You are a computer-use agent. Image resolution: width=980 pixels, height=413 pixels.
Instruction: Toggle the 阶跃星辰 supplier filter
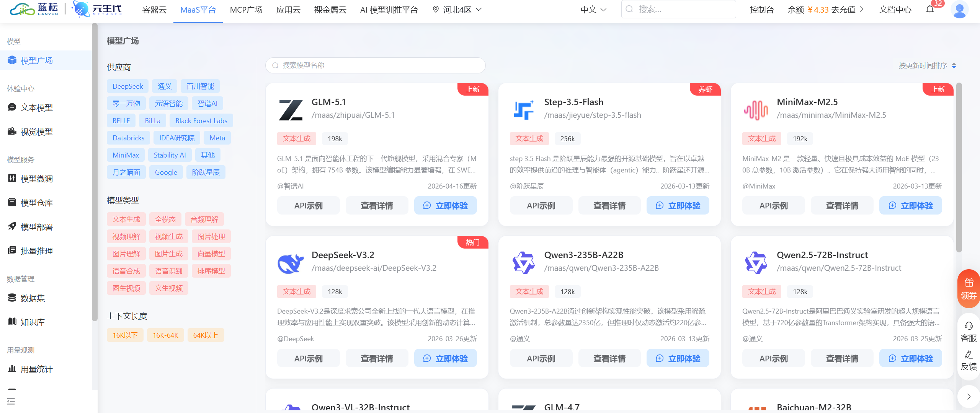click(x=206, y=172)
